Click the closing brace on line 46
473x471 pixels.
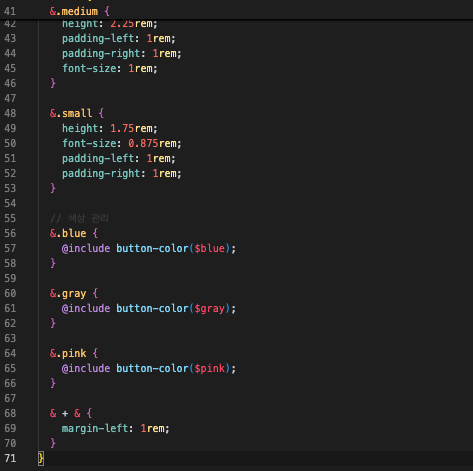(53, 83)
